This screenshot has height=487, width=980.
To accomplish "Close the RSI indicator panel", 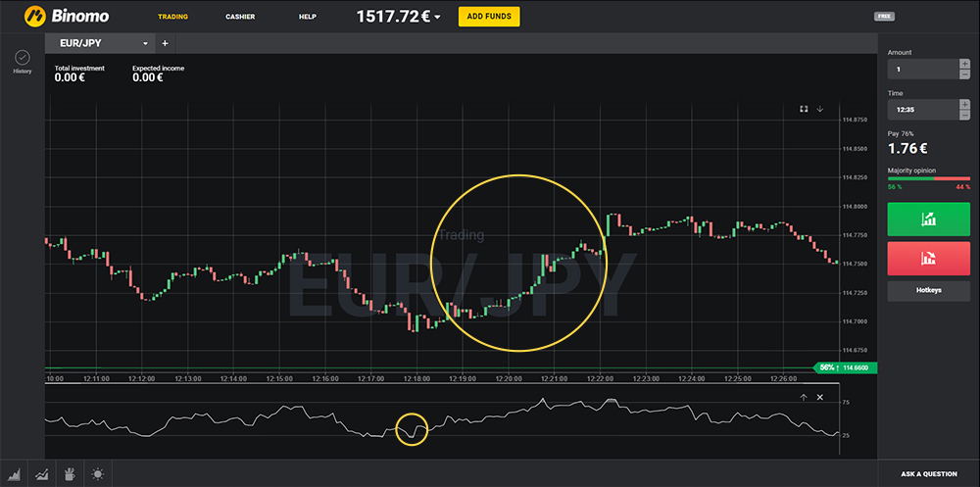I will 820,397.
